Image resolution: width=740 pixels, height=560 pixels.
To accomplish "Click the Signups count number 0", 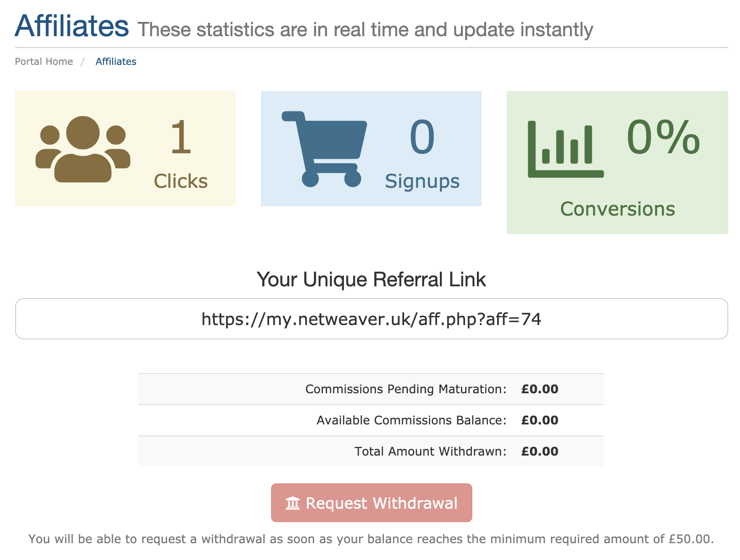I will (x=422, y=137).
